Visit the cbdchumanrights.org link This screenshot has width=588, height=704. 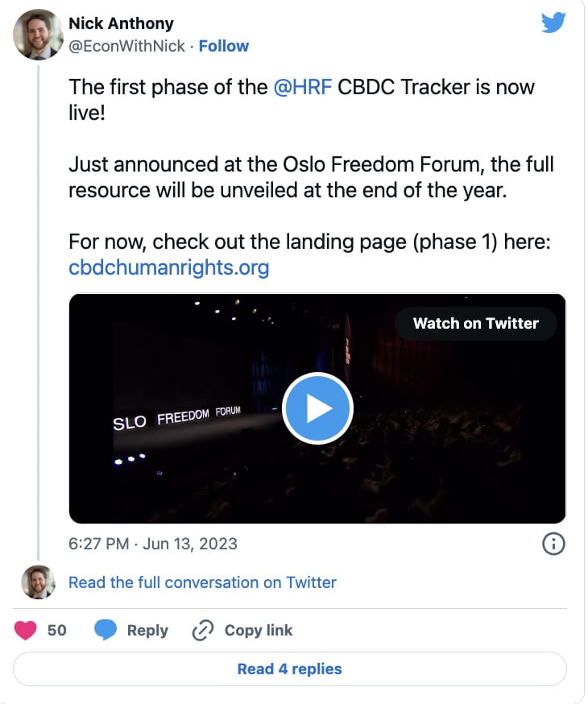[x=169, y=267]
